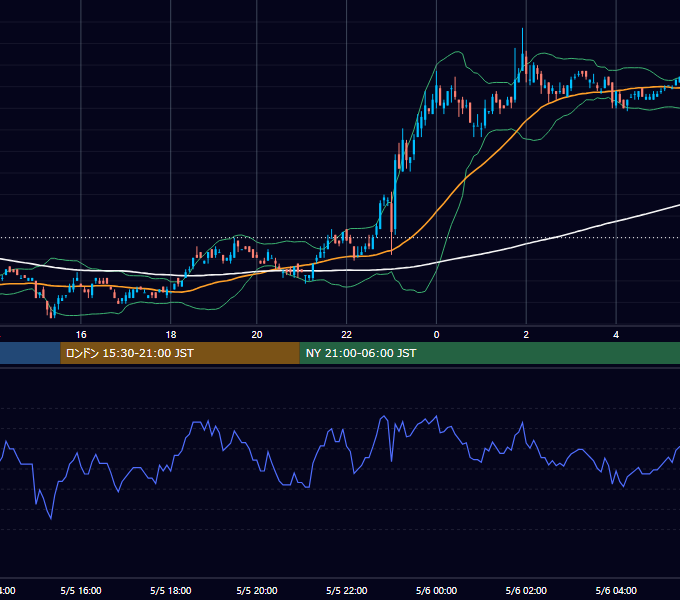Click the blue session bar before ロンドン
Image resolution: width=680 pixels, height=600 pixels.
pos(30,353)
